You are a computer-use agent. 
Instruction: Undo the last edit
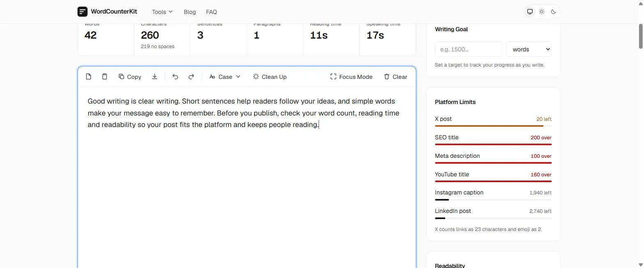click(175, 76)
